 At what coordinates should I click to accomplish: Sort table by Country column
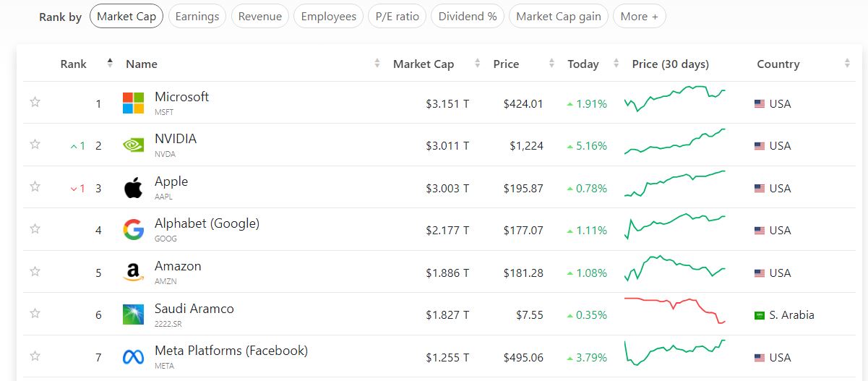point(778,64)
